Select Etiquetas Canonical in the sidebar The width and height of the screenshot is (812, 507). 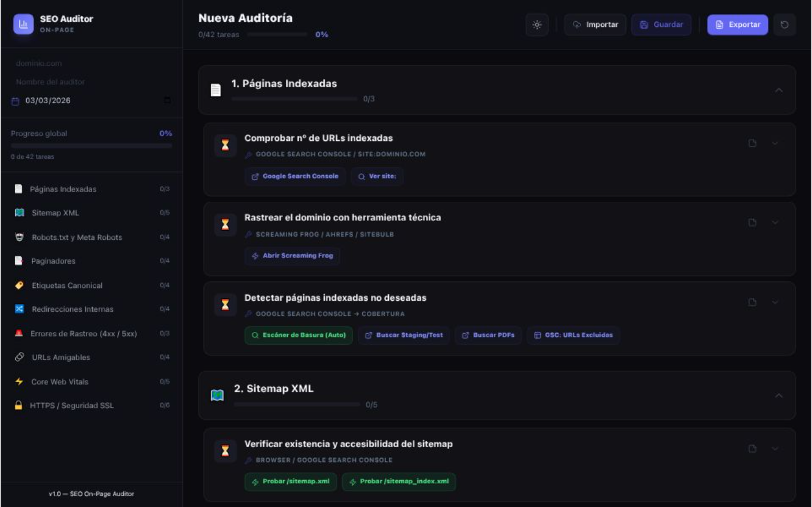coord(67,286)
